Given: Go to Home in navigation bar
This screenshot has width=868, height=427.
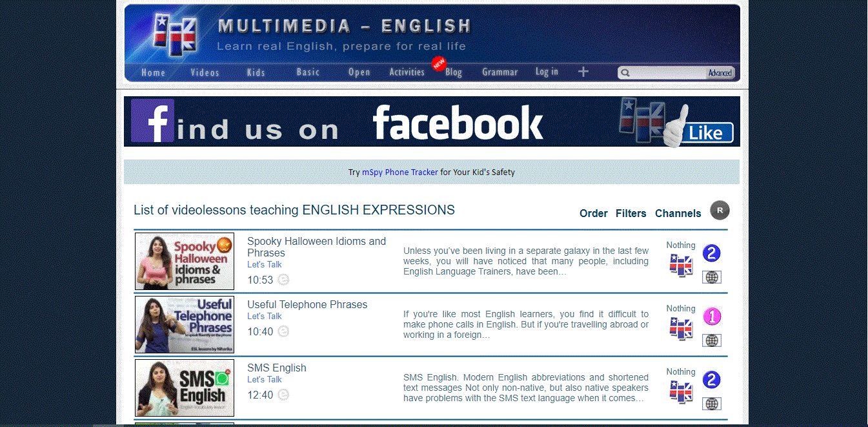Looking at the screenshot, I should 154,72.
